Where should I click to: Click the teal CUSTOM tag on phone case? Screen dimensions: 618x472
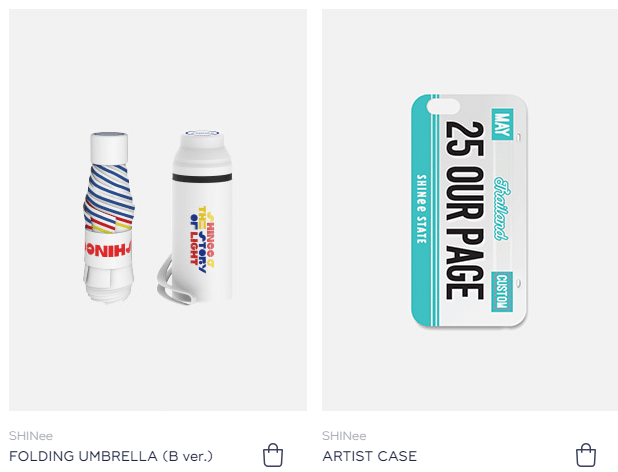click(x=502, y=292)
